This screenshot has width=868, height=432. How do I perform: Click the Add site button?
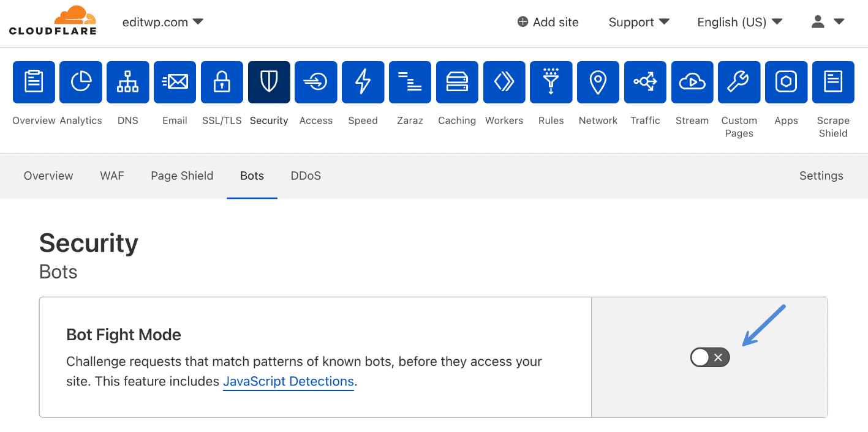(x=547, y=22)
